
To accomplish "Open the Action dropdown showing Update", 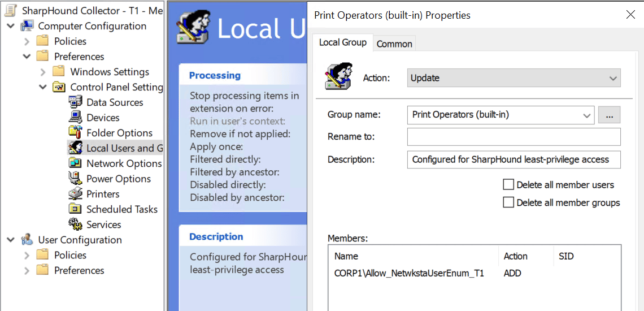I will (514, 78).
